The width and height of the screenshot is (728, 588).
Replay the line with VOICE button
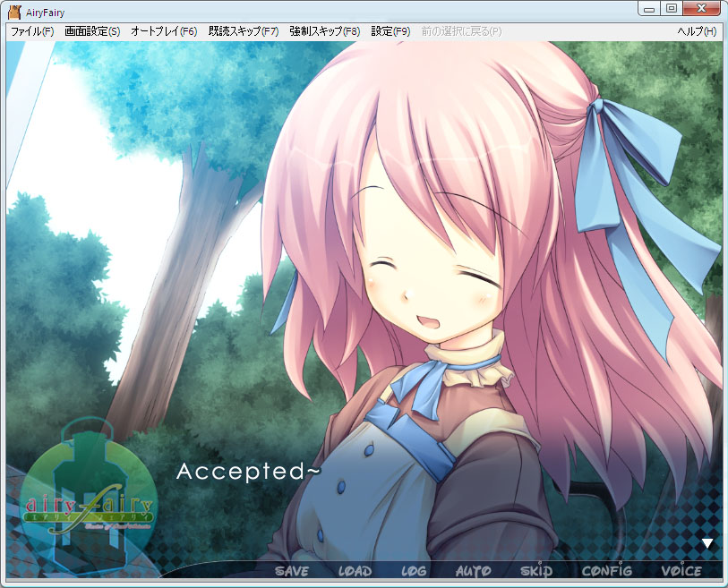coord(681,571)
